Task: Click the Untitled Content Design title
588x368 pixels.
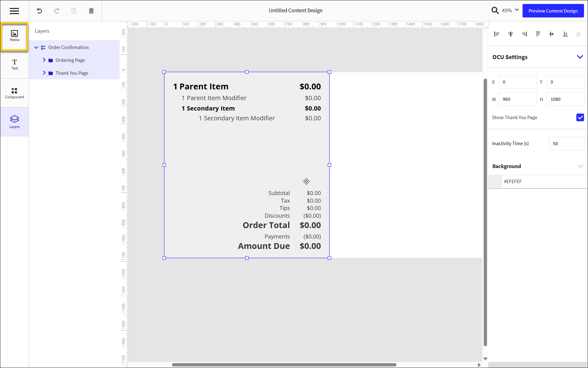Action: [x=296, y=10]
